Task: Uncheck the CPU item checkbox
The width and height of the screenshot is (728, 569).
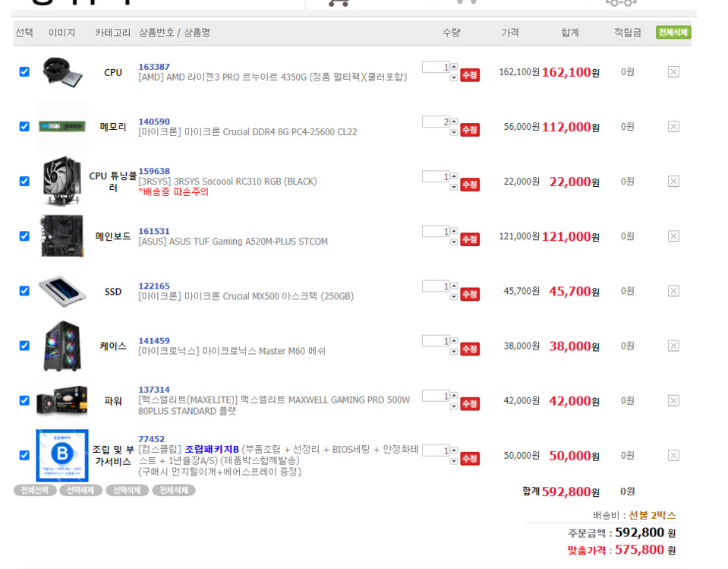Action: point(24,72)
